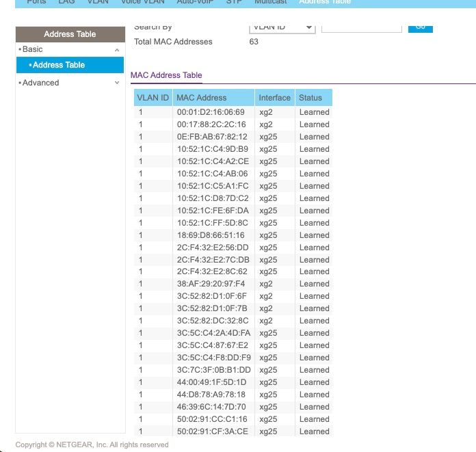Select MAC address 3C:52:82:D1:0F:7B
This screenshot has width=476, height=452.
[212, 308]
